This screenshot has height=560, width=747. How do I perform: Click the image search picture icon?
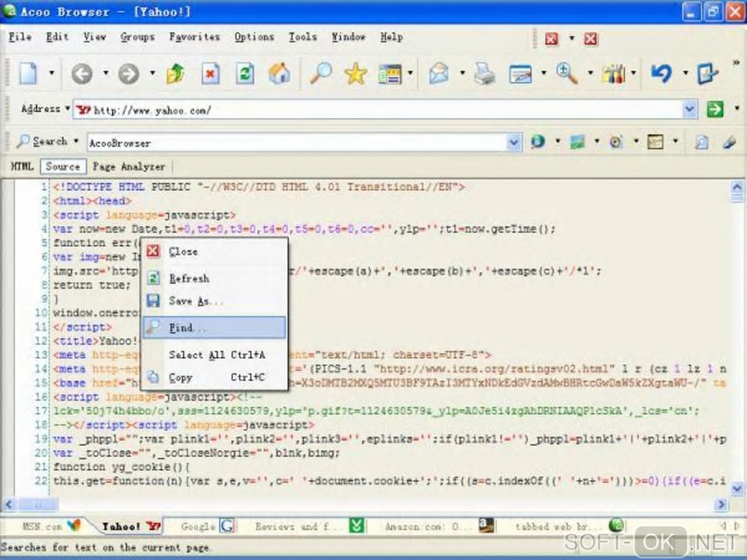click(x=577, y=141)
